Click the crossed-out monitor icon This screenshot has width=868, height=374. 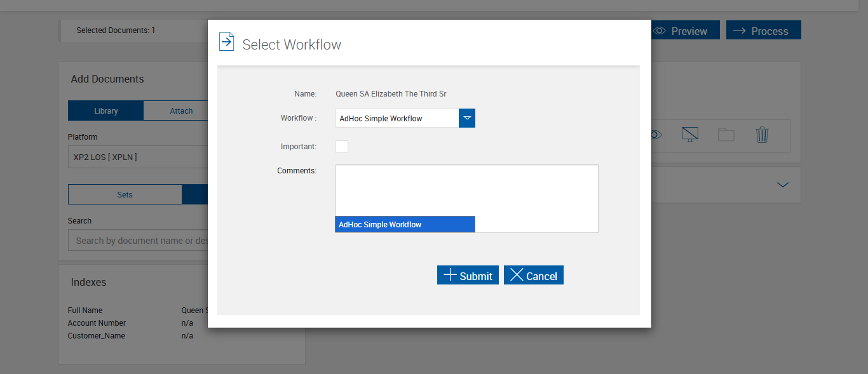click(690, 135)
